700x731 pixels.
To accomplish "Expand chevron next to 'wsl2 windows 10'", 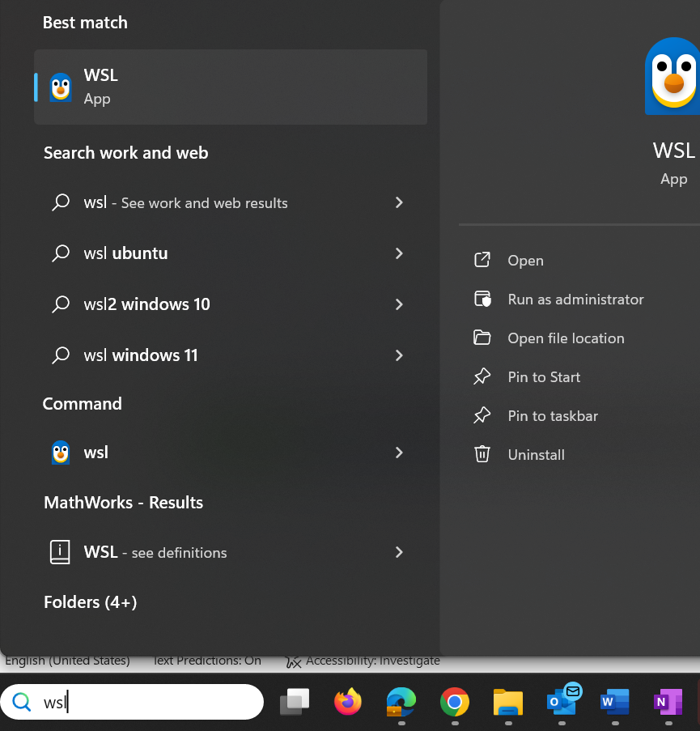I will click(399, 304).
